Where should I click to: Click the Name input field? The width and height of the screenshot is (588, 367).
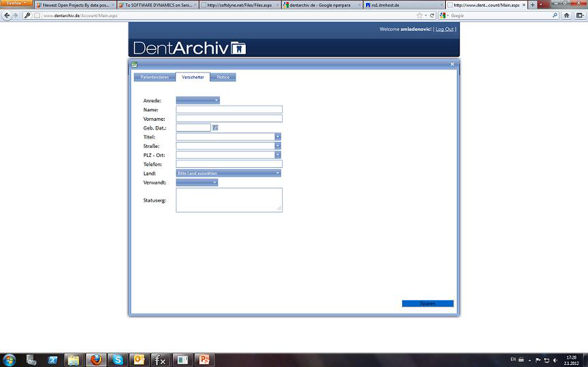pos(229,109)
